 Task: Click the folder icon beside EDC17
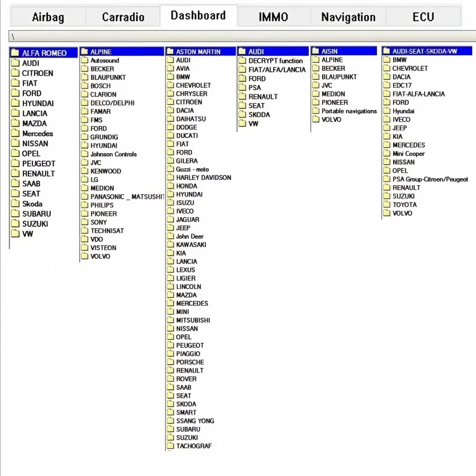387,85
